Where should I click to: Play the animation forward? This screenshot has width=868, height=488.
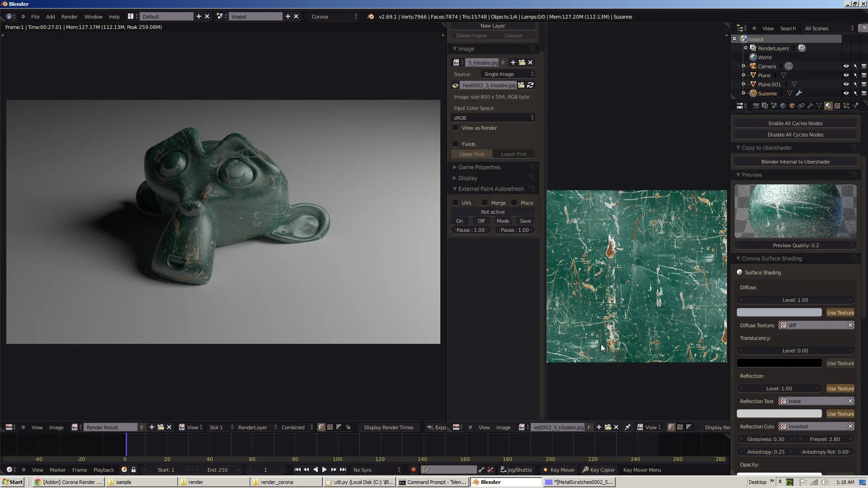tap(325, 470)
